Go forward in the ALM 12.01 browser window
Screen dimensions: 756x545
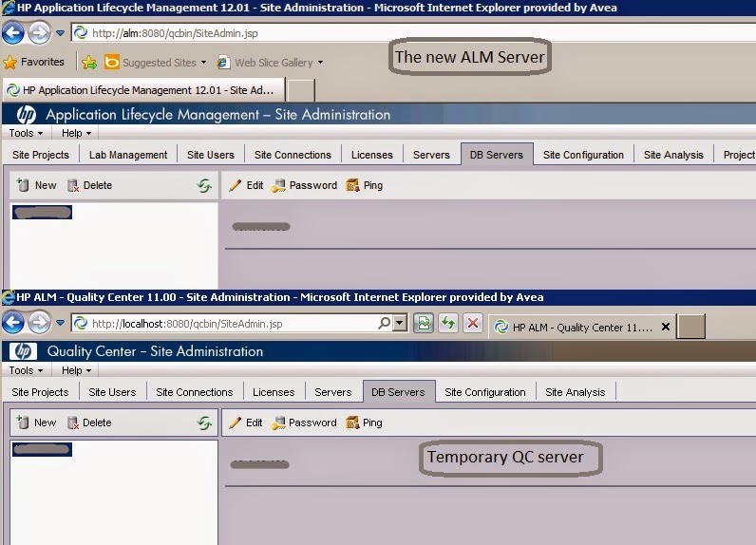click(x=39, y=33)
